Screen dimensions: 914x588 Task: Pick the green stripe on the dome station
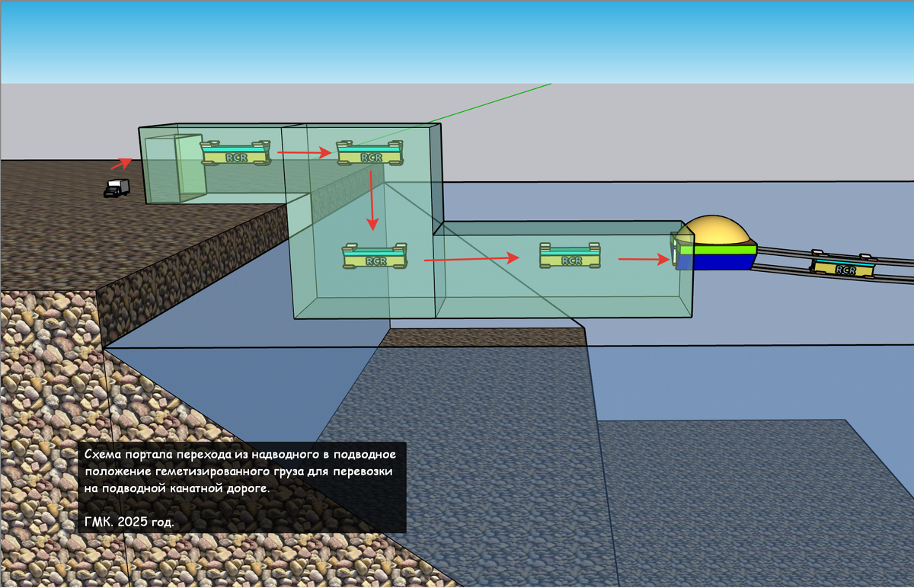point(716,248)
